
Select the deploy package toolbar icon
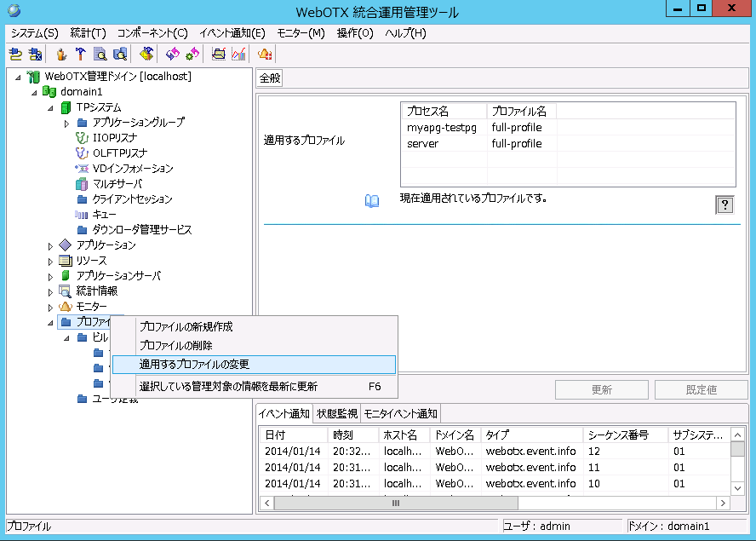pyautogui.click(x=146, y=53)
